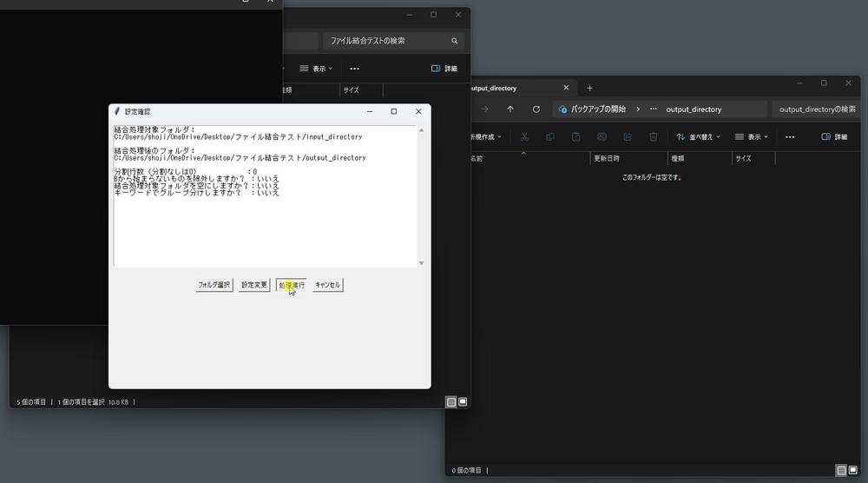Sort by the 更新日時 column
Image resolution: width=868 pixels, height=483 pixels.
pyautogui.click(x=628, y=158)
